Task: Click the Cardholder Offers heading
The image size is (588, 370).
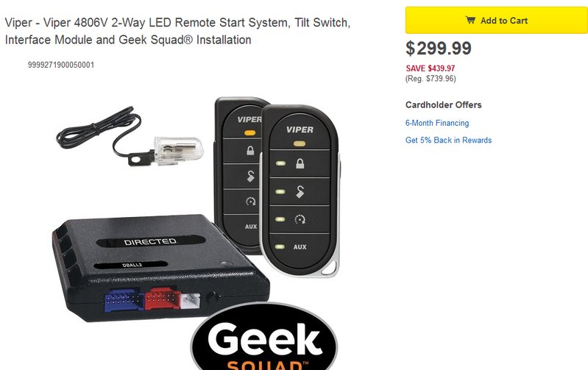Action: (x=443, y=105)
